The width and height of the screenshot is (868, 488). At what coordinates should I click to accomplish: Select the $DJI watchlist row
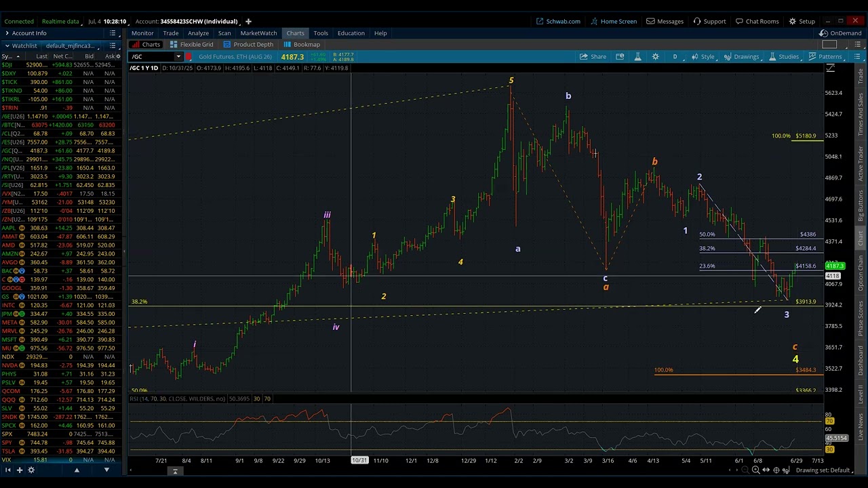coord(61,65)
